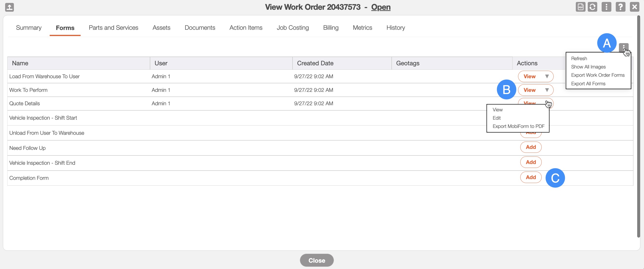Image resolution: width=644 pixels, height=269 pixels.
Task: Expand dropdown arrow for Load From Warehouse row
Action: (547, 77)
